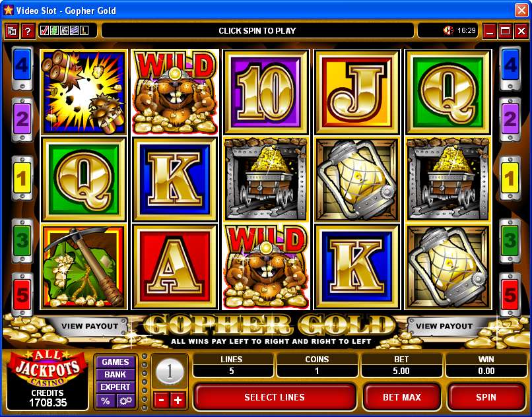Screen dimensions: 532x417
Task: Open the red question mark help icon
Action: tap(28, 31)
